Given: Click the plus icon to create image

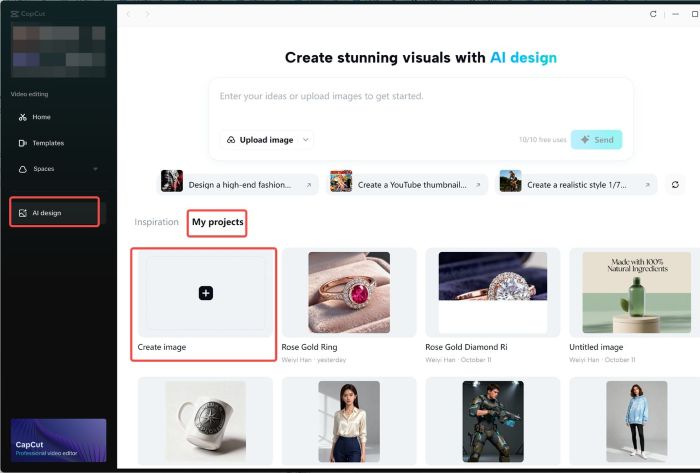Looking at the screenshot, I should (206, 293).
